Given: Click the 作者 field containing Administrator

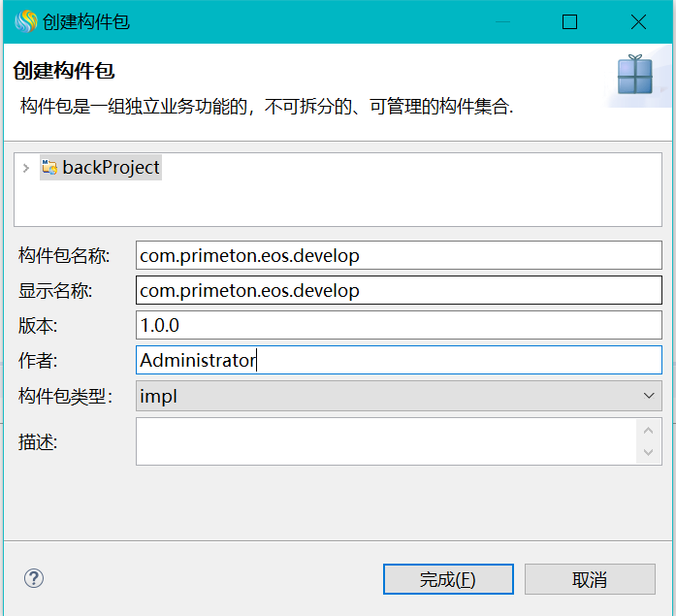Looking at the screenshot, I should (x=398, y=360).
